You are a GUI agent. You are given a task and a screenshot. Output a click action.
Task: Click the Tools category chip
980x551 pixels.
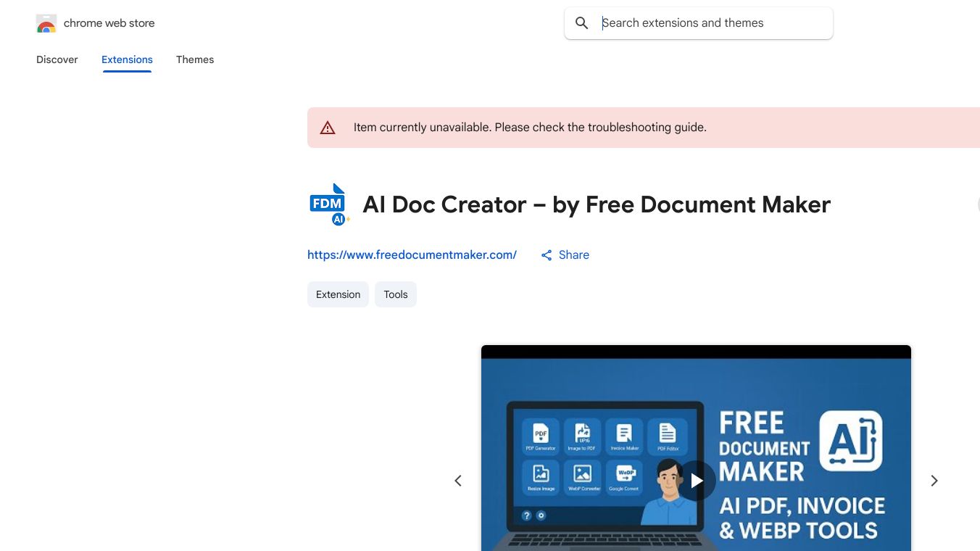click(x=396, y=294)
